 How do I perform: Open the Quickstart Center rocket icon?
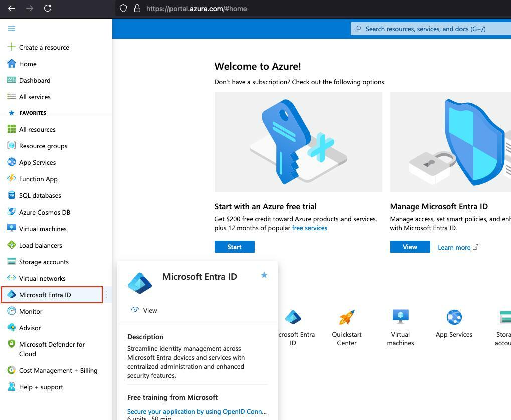[347, 317]
